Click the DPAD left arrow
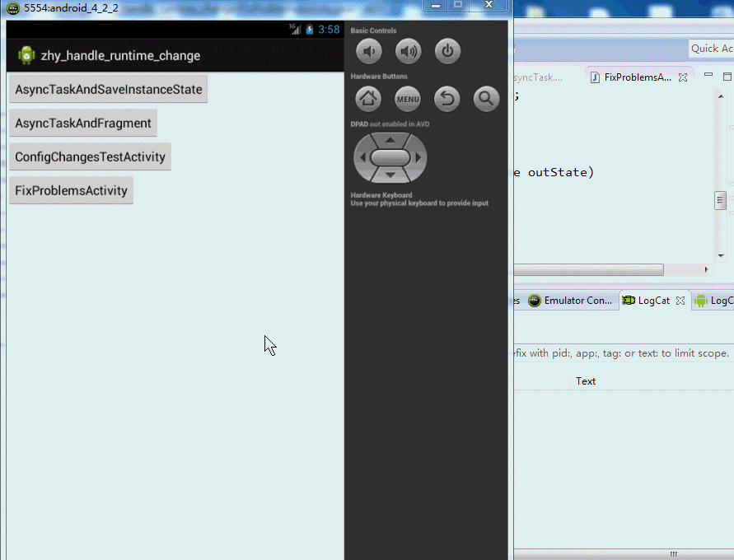This screenshot has height=560, width=734. click(362, 157)
